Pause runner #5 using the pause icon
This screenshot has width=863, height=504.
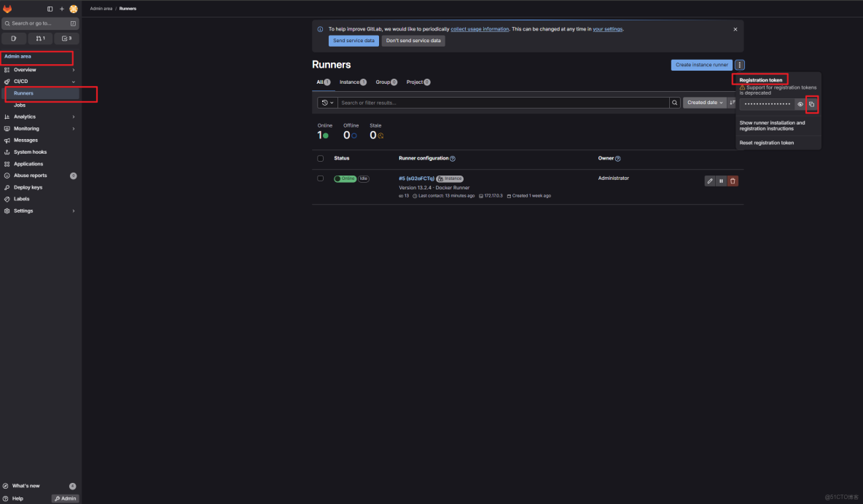tap(721, 180)
